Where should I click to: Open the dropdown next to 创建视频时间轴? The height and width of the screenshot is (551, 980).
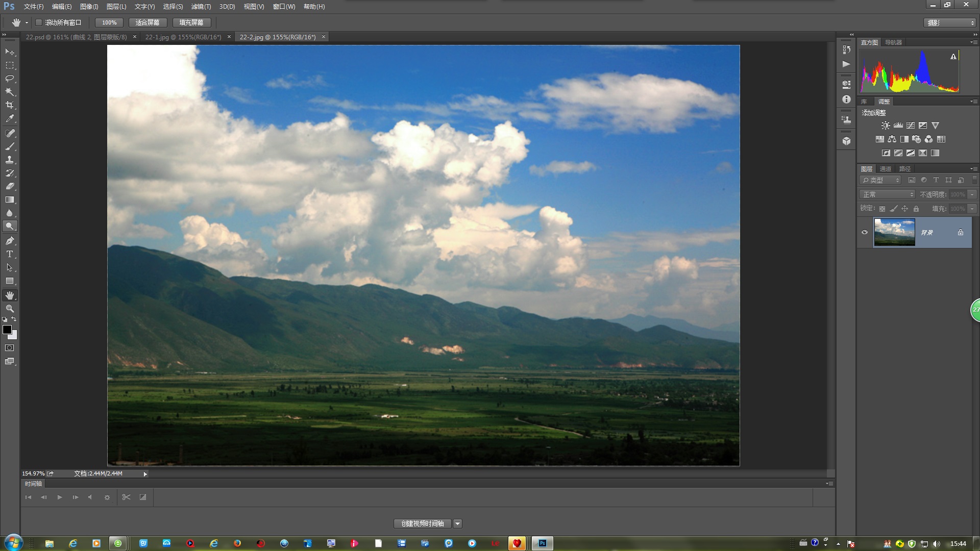coord(458,523)
